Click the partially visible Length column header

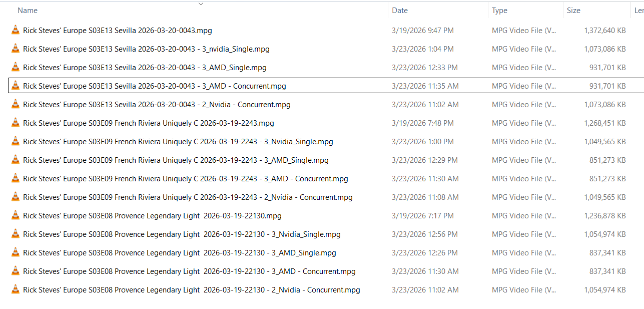click(x=638, y=11)
